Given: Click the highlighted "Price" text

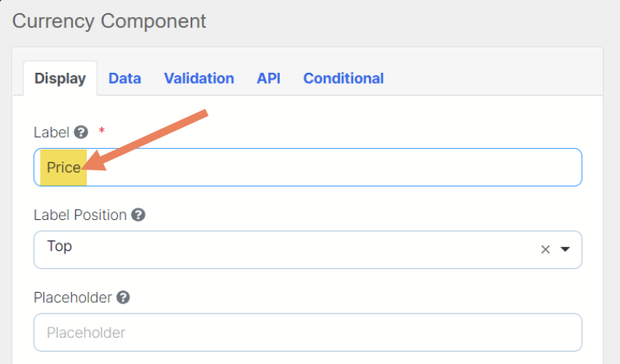Looking at the screenshot, I should pos(64,167).
